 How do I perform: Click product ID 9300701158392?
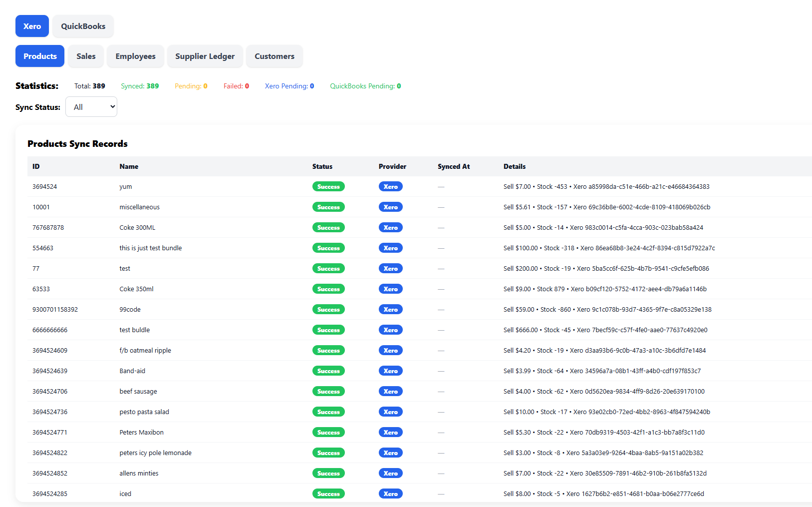point(55,309)
